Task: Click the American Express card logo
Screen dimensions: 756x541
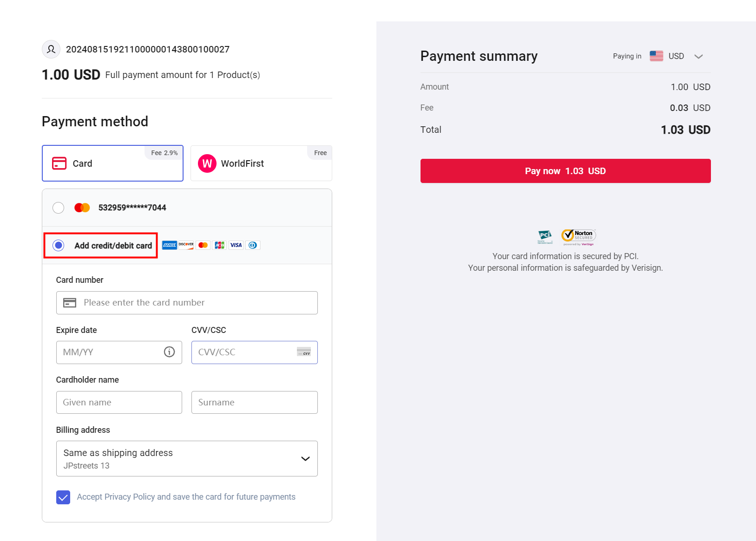Action: (x=170, y=245)
